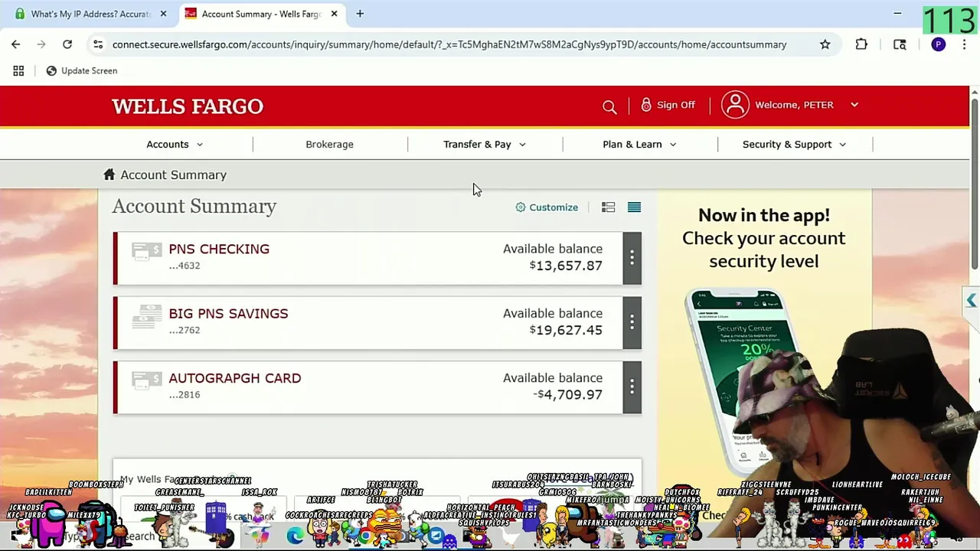The width and height of the screenshot is (980, 551).
Task: Click the Customize link
Action: coord(553,207)
